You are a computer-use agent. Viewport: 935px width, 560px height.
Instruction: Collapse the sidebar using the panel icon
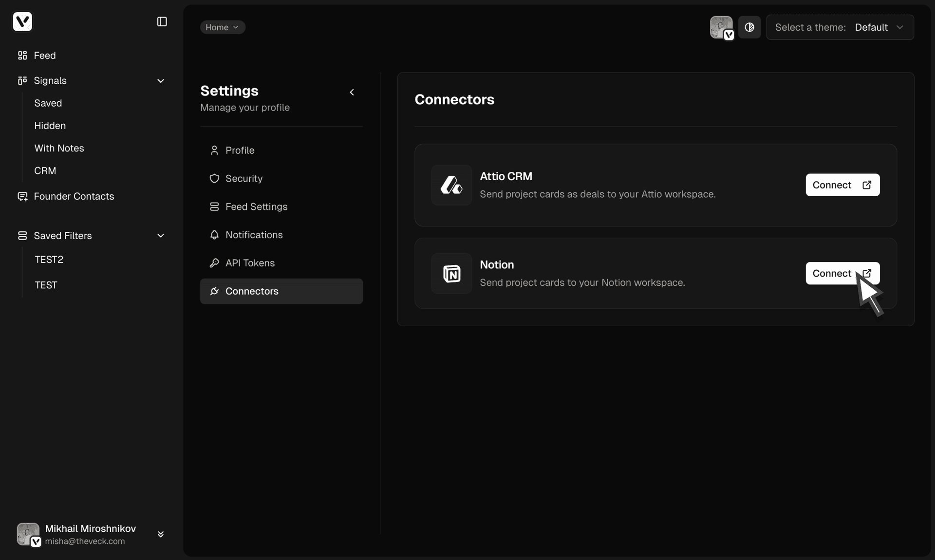pyautogui.click(x=162, y=21)
